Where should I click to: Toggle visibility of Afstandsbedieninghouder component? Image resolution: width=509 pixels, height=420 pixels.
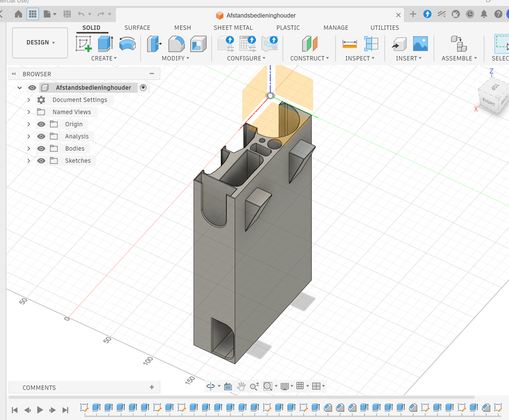tap(32, 88)
